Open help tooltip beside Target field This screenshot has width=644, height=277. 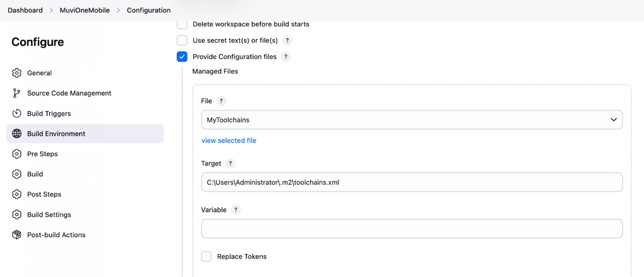tap(230, 163)
